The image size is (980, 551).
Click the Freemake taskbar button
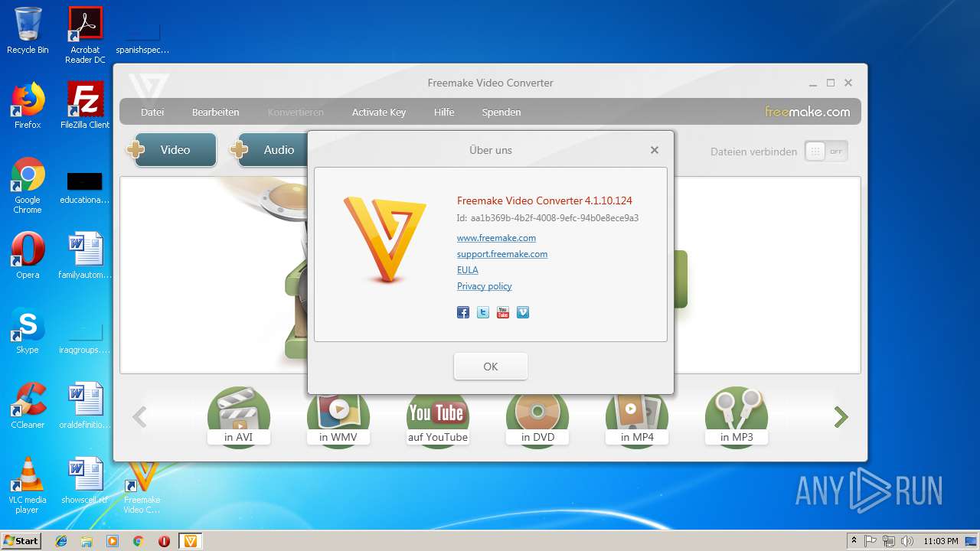(191, 541)
